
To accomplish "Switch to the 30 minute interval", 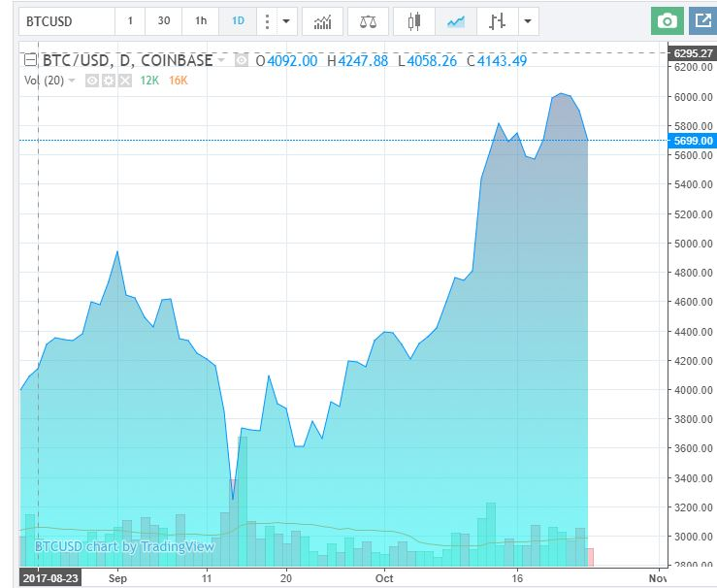I will [164, 21].
